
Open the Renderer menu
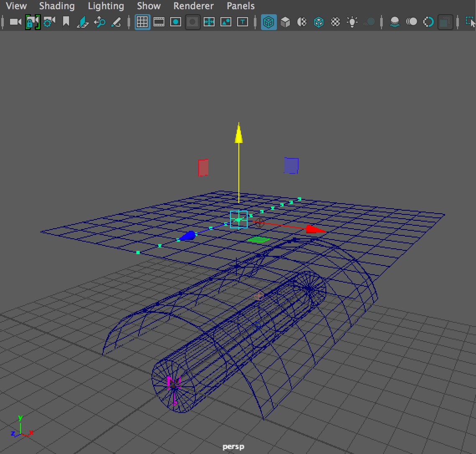tap(193, 6)
